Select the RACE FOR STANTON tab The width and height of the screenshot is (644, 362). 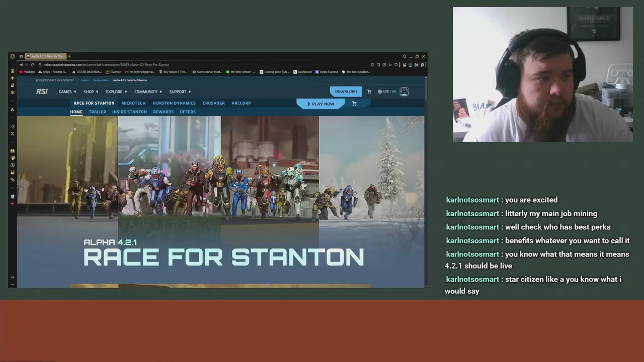click(94, 103)
